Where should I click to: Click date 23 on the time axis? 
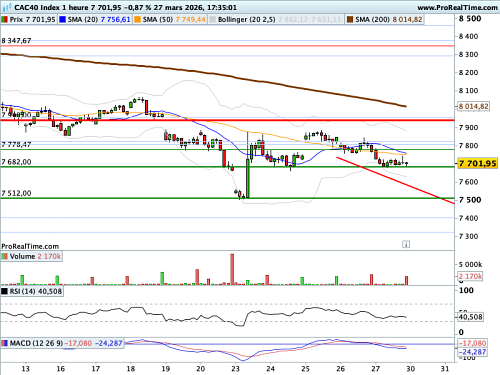click(x=236, y=369)
